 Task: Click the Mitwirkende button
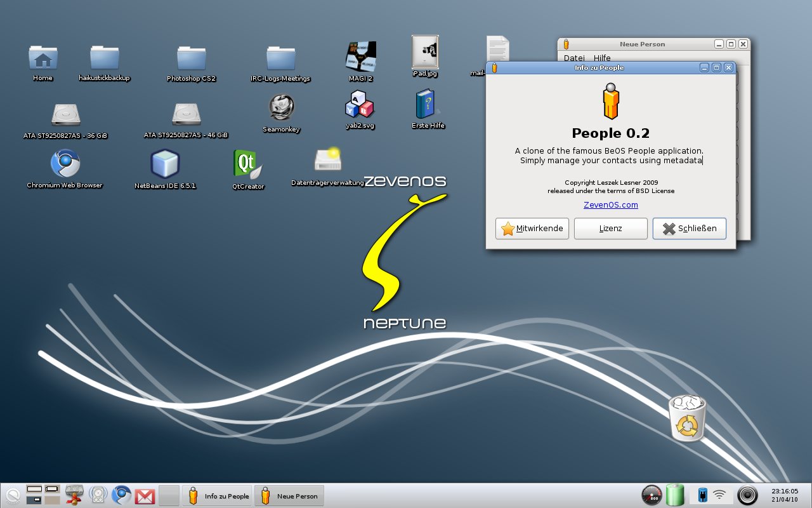(x=532, y=229)
